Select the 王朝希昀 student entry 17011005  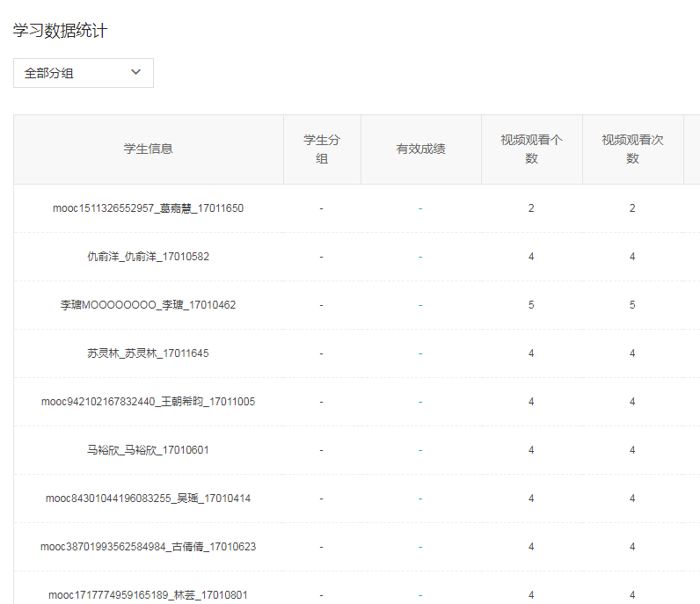click(148, 402)
